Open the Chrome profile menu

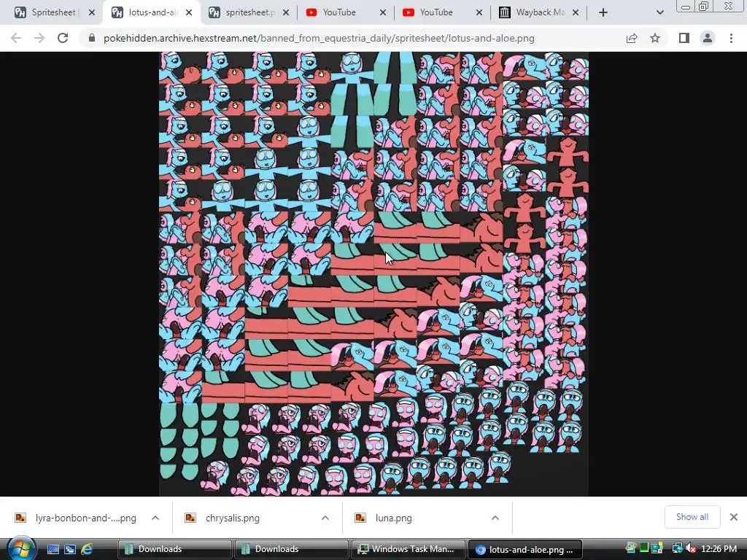pos(708,38)
